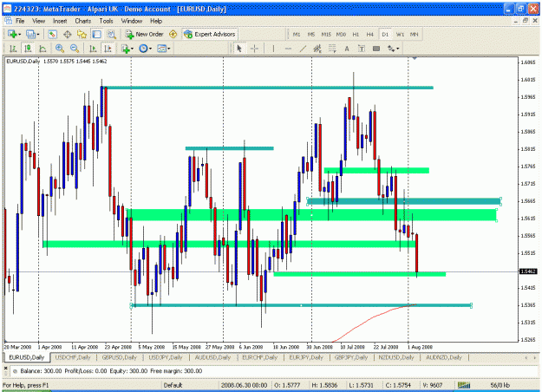Draw a vertical line tool

pos(273,49)
